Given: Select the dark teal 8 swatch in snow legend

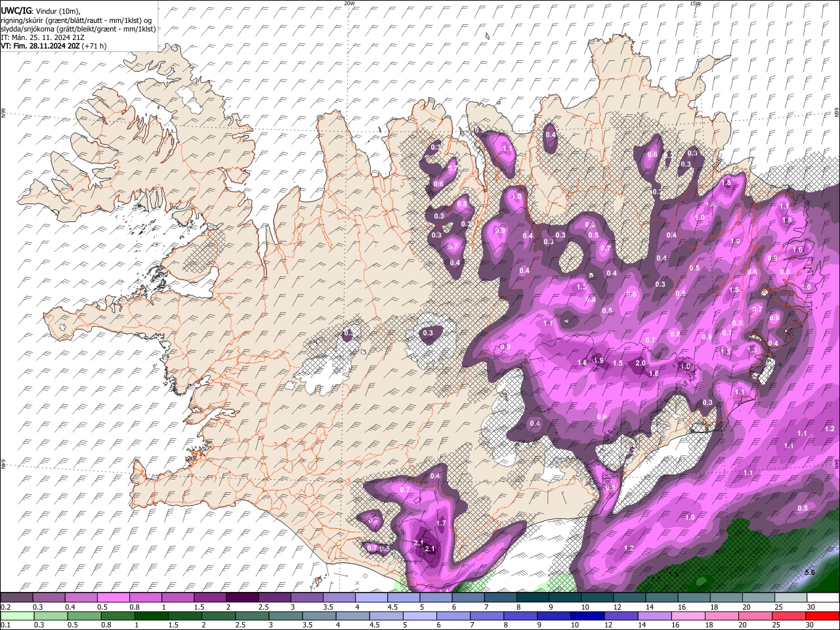Looking at the screenshot, I should coord(532,598).
